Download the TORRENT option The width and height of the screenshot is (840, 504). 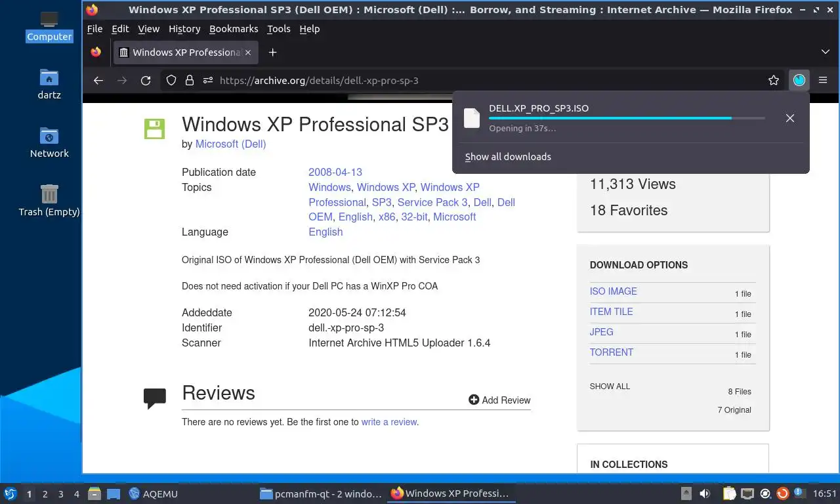[611, 352]
